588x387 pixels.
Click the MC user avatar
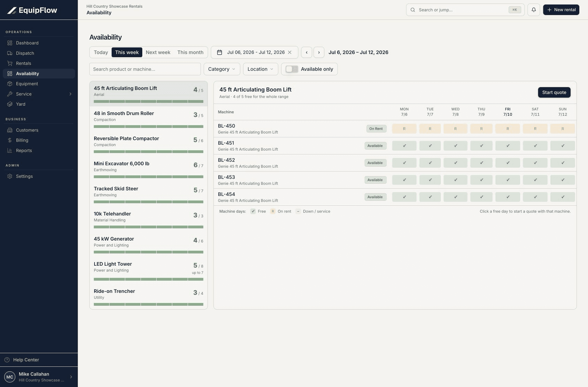(10, 377)
